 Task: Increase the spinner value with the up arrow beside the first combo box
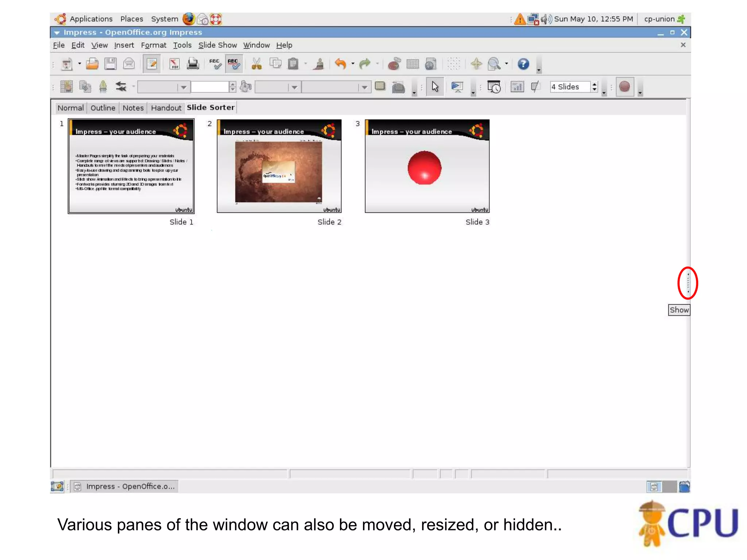coord(233,84)
